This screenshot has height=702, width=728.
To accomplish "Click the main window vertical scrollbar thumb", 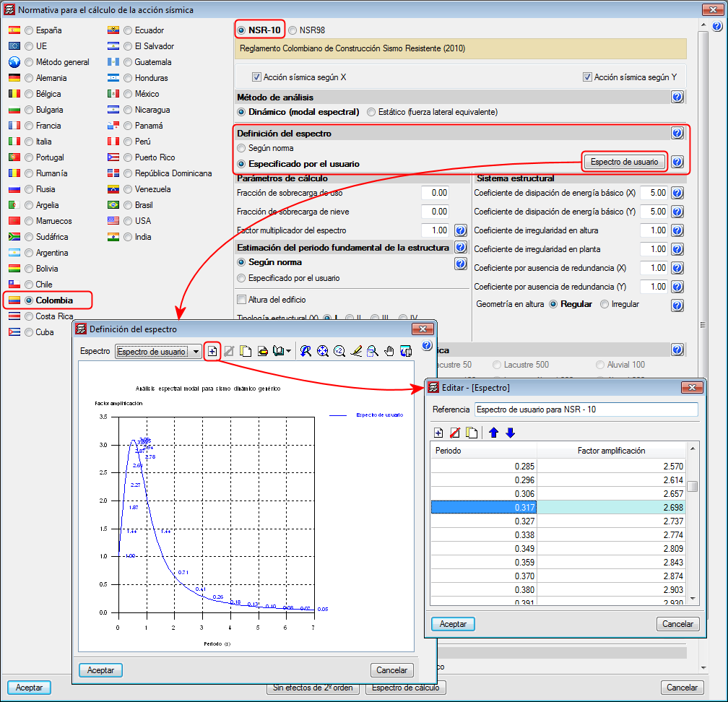I will click(x=703, y=325).
